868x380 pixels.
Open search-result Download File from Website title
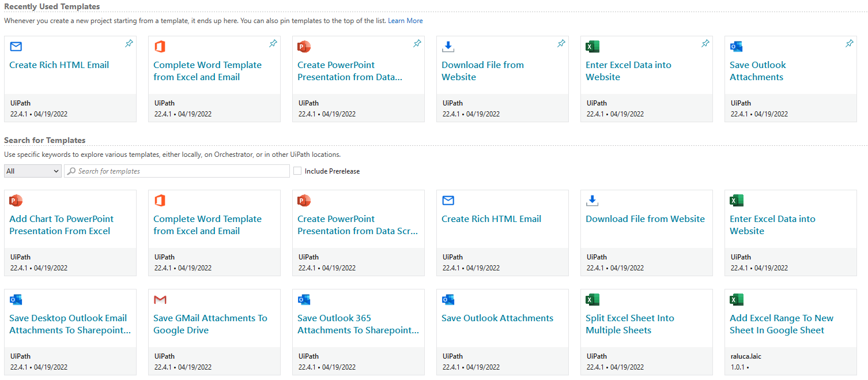point(646,219)
